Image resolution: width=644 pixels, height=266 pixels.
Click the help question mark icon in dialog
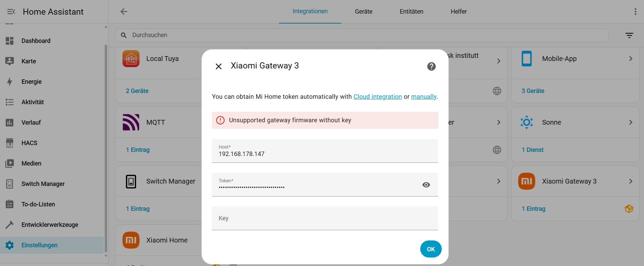click(x=431, y=66)
